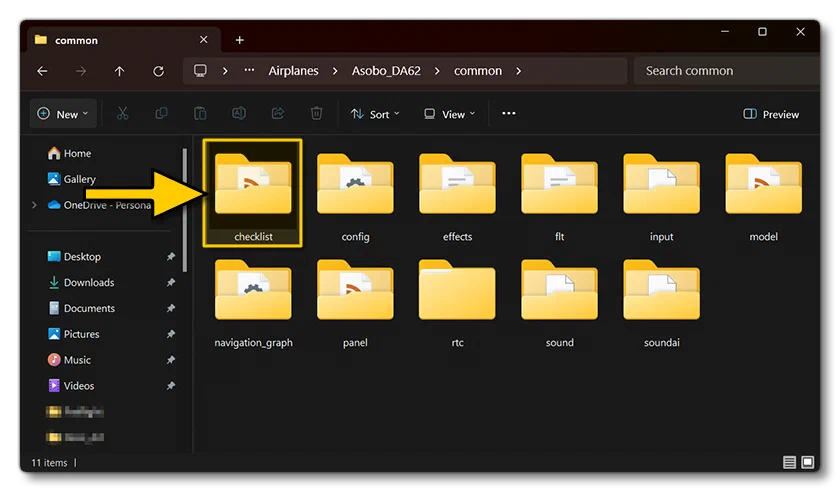The image size is (840, 492).
Task: Open Videos in the navigation pane
Action: (x=71, y=385)
